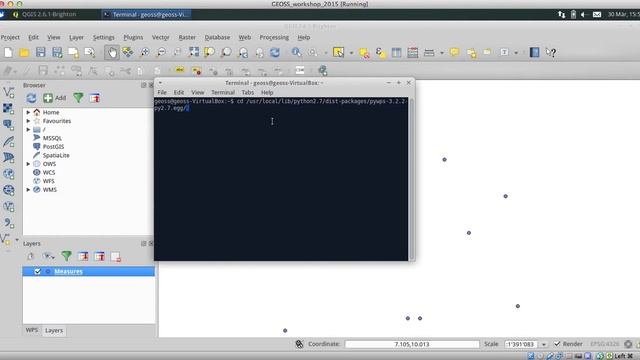Expand the root / tree node

tap(28, 129)
